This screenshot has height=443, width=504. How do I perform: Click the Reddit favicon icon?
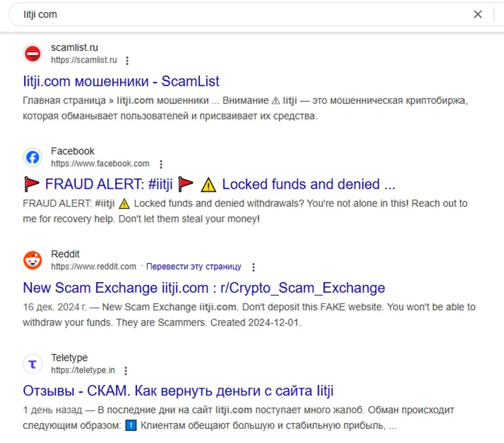pos(33,260)
